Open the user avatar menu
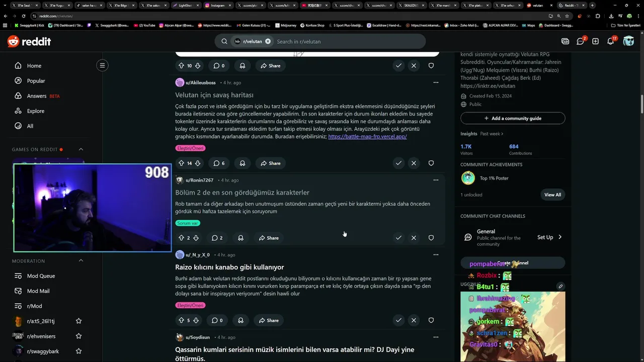 pyautogui.click(x=628, y=41)
